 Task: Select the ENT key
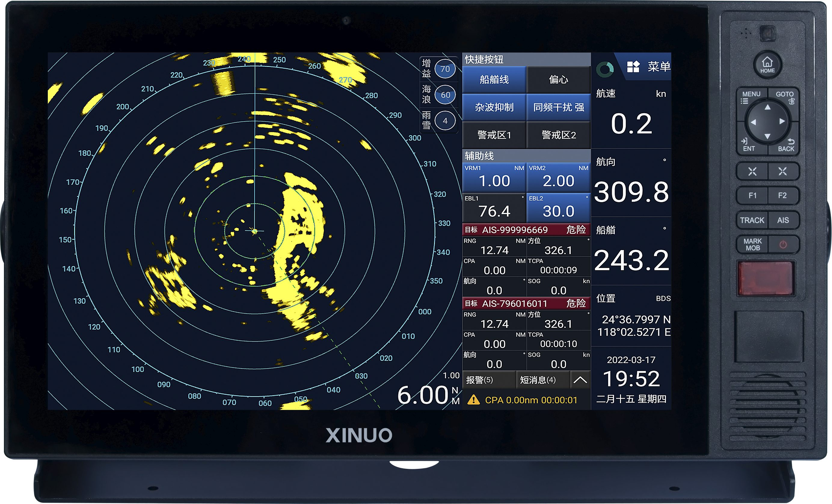(x=748, y=145)
